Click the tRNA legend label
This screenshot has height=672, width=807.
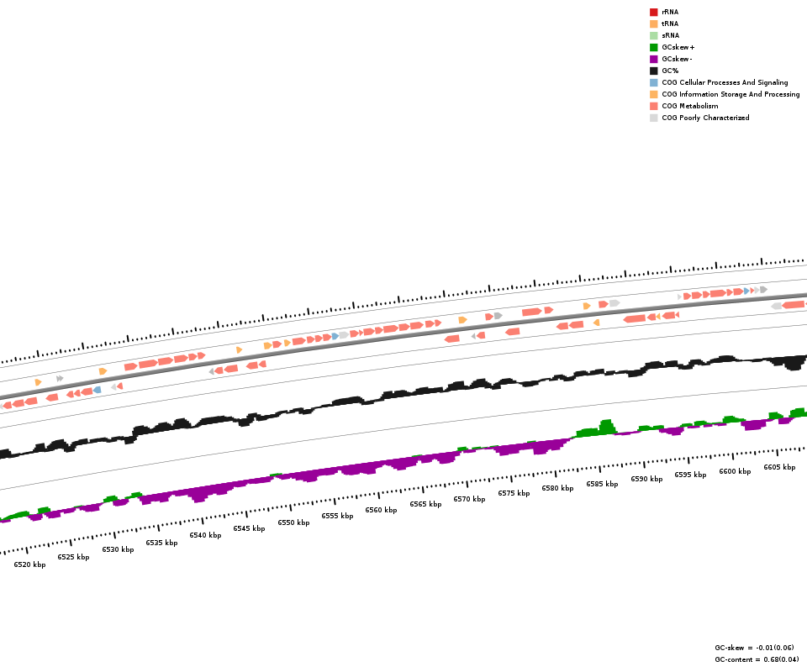670,24
